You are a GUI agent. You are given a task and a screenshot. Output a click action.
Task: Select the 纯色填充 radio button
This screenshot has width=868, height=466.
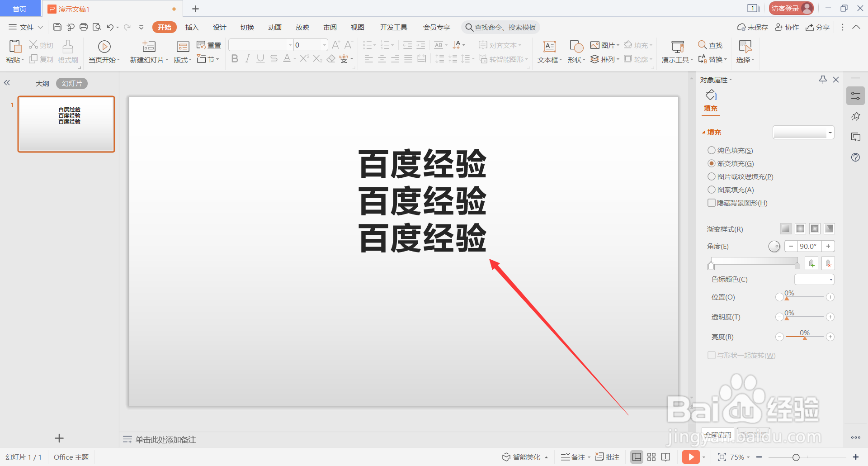(x=711, y=150)
